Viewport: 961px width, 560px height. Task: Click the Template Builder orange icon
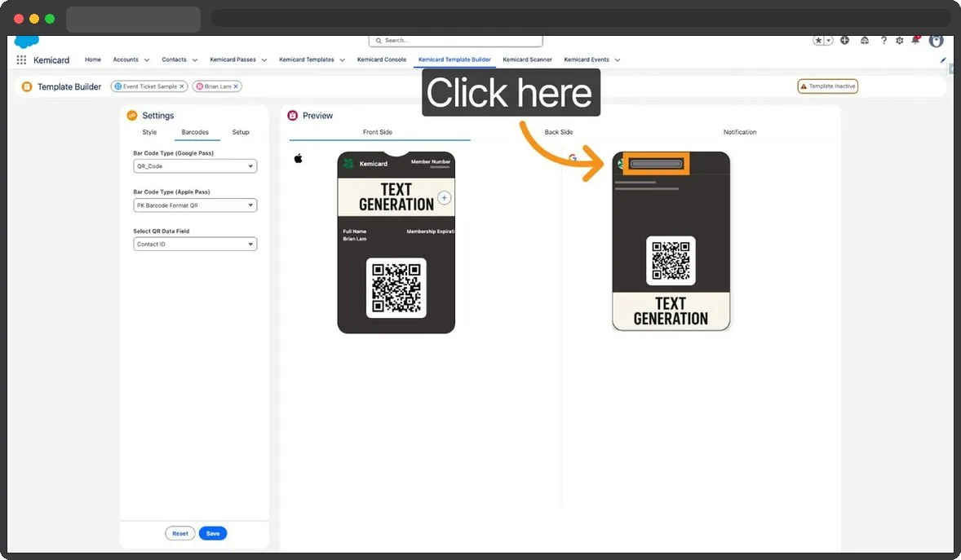point(27,86)
